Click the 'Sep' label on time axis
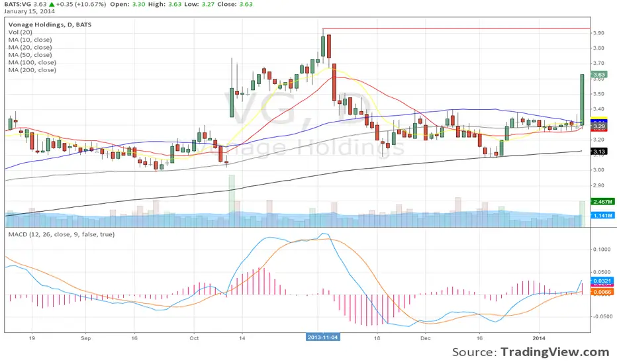Viewport: 617px width, 364px height. (x=85, y=338)
